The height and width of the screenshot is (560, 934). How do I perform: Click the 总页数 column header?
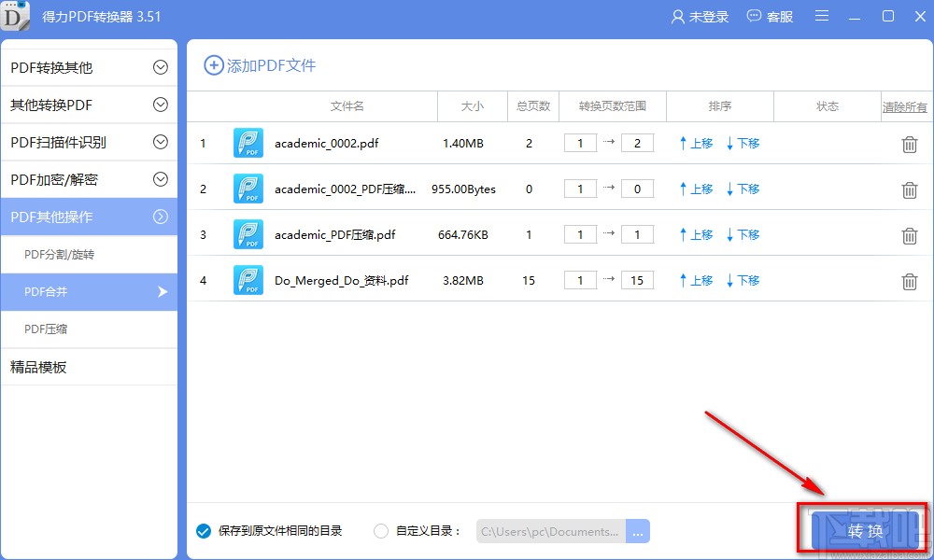(533, 105)
